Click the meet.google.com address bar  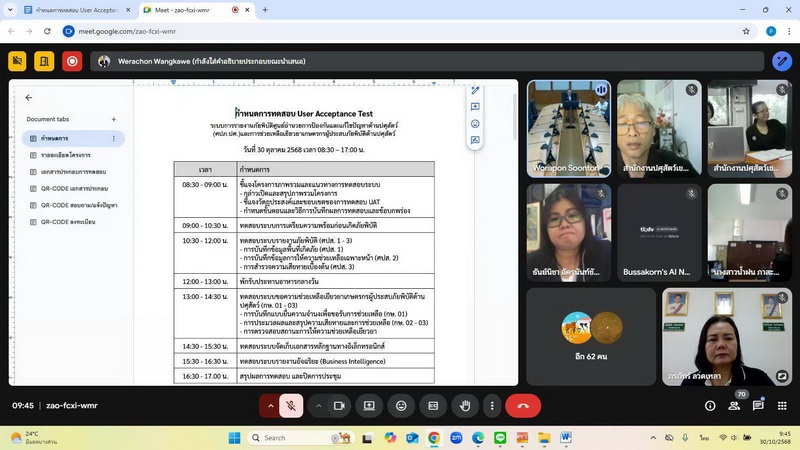click(400, 31)
